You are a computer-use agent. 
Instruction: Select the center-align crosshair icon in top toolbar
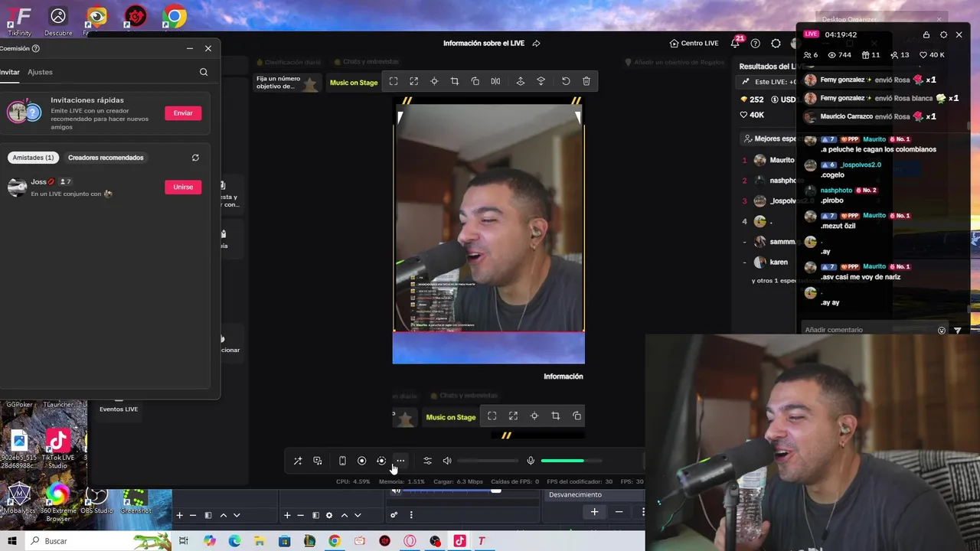click(434, 81)
